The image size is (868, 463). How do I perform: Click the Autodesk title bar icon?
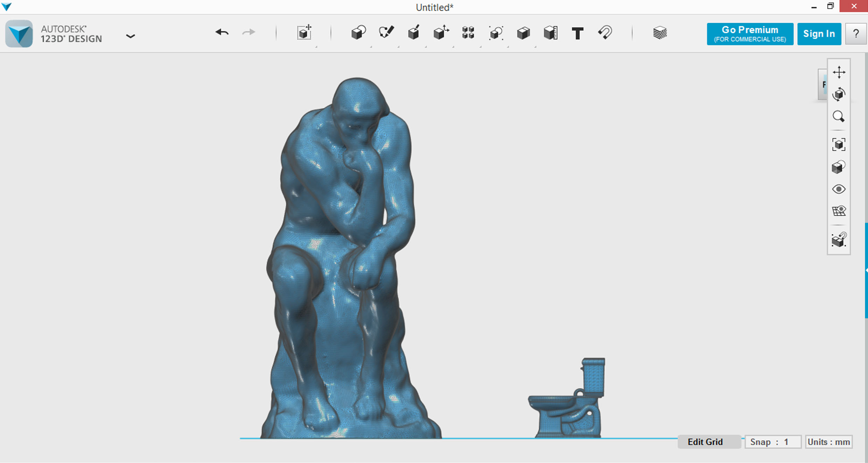[6, 7]
